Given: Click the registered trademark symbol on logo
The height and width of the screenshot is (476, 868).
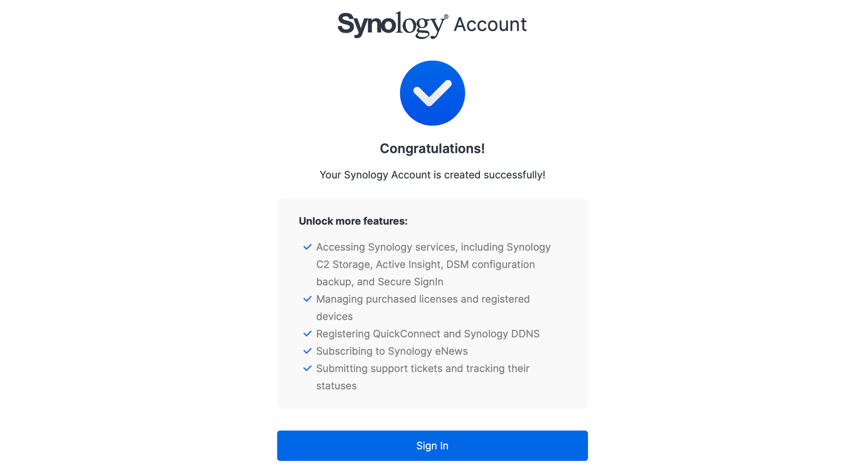Looking at the screenshot, I should [446, 17].
